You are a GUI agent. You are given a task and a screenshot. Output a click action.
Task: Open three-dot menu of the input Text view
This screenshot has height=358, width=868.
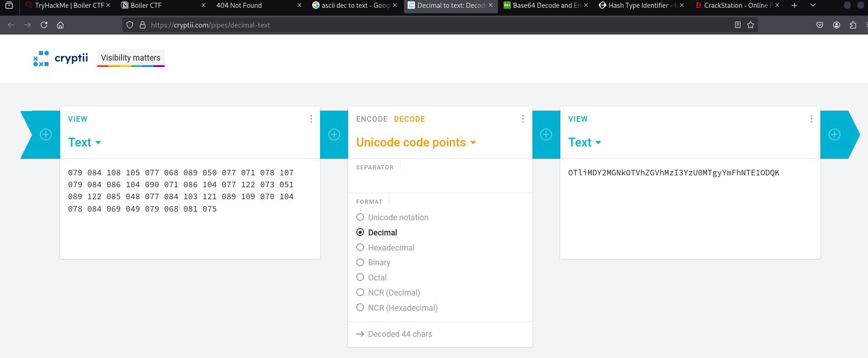point(311,119)
